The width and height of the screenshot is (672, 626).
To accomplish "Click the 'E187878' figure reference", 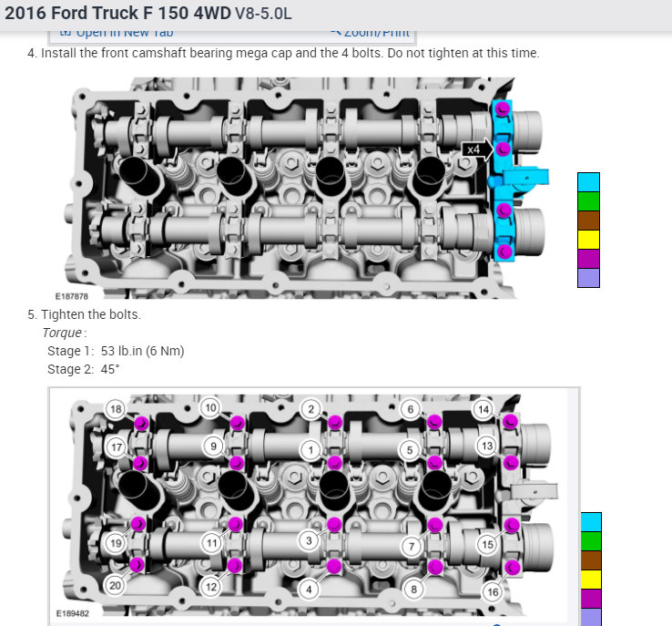I will coord(72,296).
